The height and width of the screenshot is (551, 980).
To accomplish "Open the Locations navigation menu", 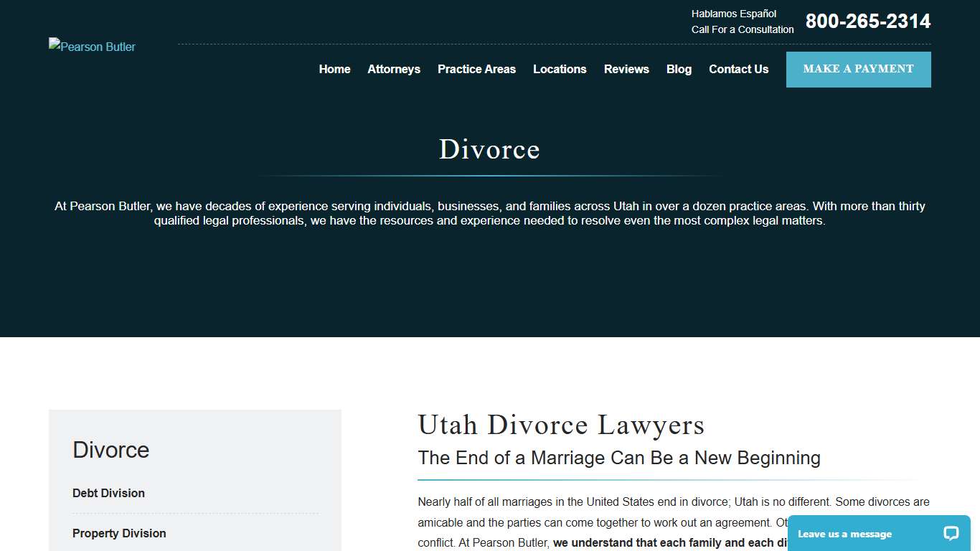I will pyautogui.click(x=560, y=69).
